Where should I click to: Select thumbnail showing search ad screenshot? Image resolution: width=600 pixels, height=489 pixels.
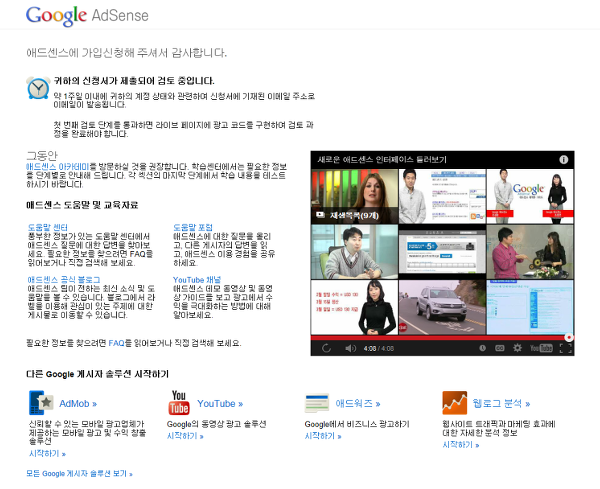tap(442, 252)
